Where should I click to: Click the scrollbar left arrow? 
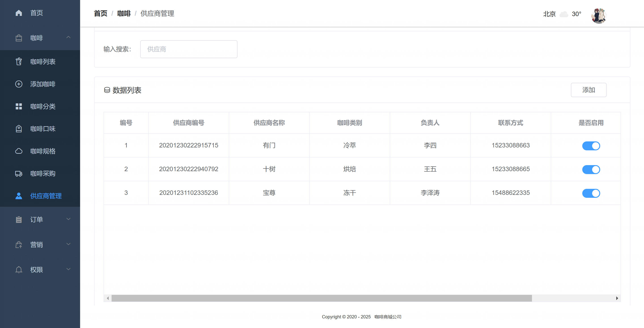[x=108, y=298]
